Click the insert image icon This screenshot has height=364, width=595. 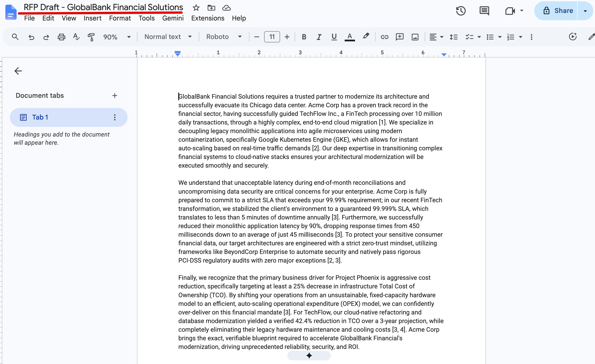(415, 37)
